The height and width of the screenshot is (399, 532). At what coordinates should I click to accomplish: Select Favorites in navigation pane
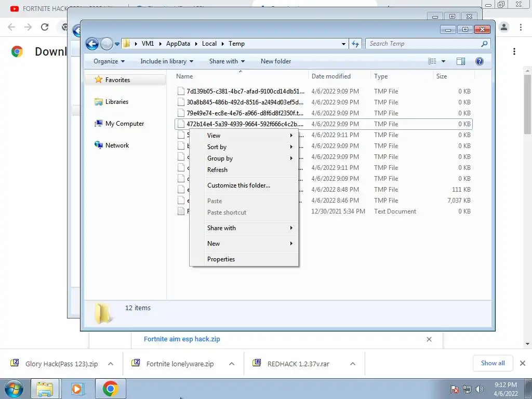coord(117,79)
